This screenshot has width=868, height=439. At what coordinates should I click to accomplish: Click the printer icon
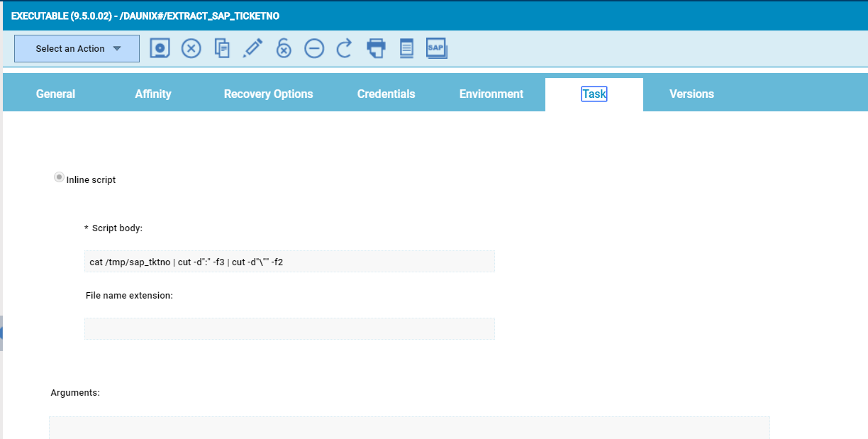pyautogui.click(x=376, y=48)
